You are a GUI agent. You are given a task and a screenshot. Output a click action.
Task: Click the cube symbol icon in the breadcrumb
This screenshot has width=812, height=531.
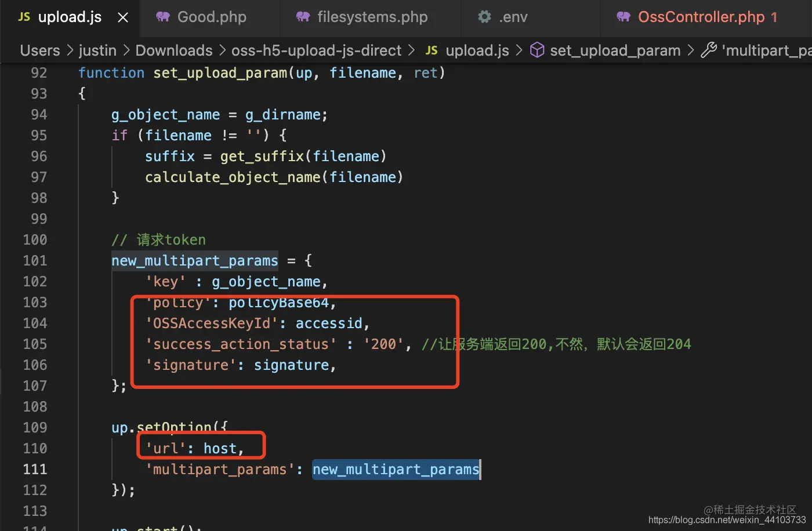pyautogui.click(x=538, y=50)
